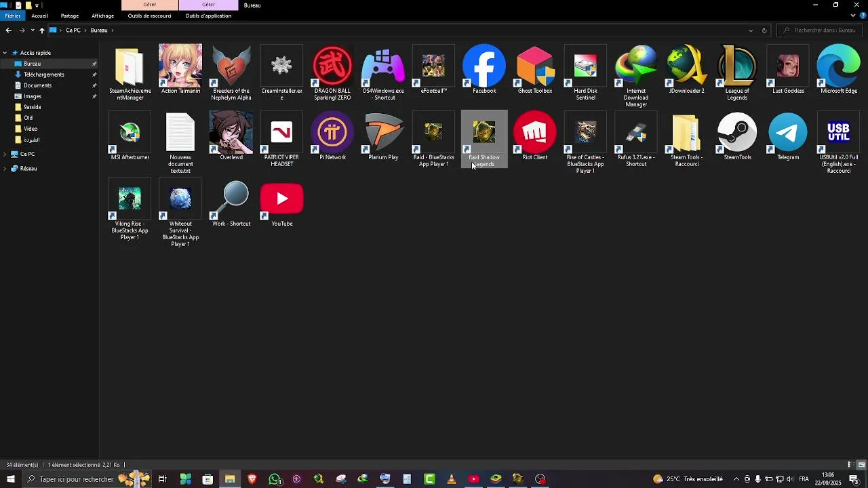Open the 9assida folder in sidebar

coord(33,107)
